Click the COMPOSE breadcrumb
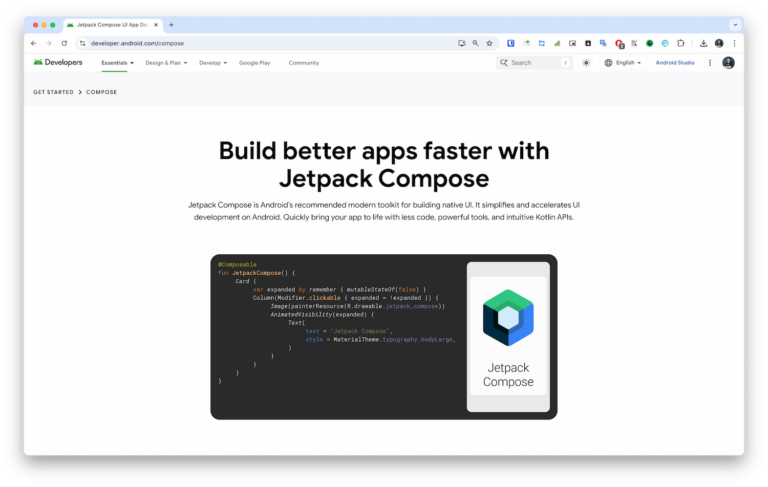Screen dimensions: 768x487 coord(101,92)
